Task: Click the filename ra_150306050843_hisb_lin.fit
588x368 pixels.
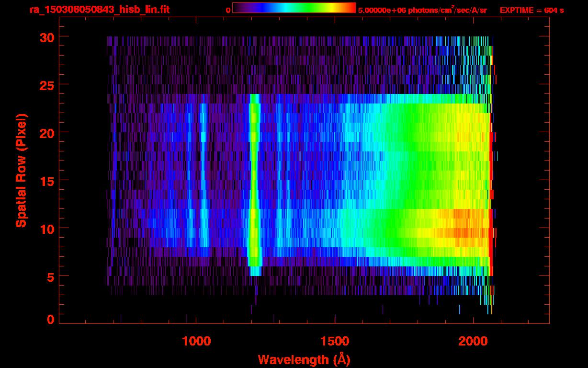Action: [x=99, y=10]
